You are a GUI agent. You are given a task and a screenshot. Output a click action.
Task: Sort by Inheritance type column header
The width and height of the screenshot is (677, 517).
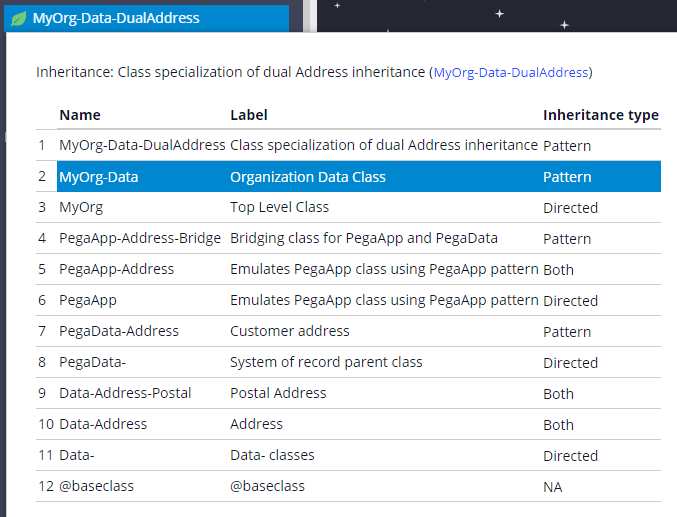pyautogui.click(x=600, y=115)
